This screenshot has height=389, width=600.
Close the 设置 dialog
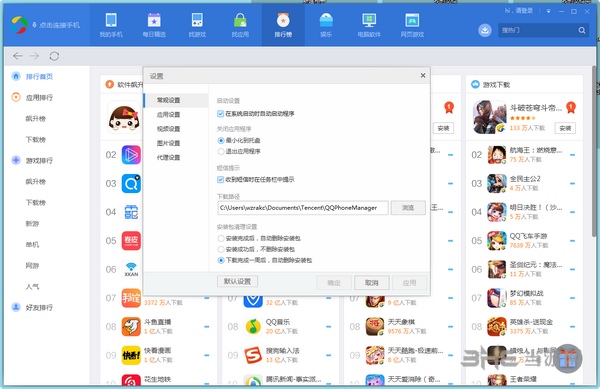[423, 75]
